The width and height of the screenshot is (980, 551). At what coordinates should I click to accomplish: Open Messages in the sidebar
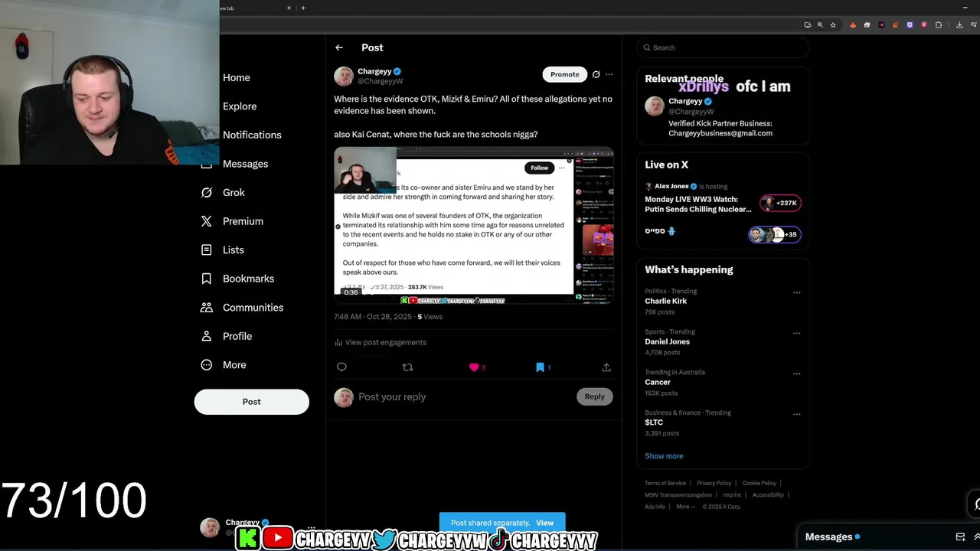[x=245, y=164]
